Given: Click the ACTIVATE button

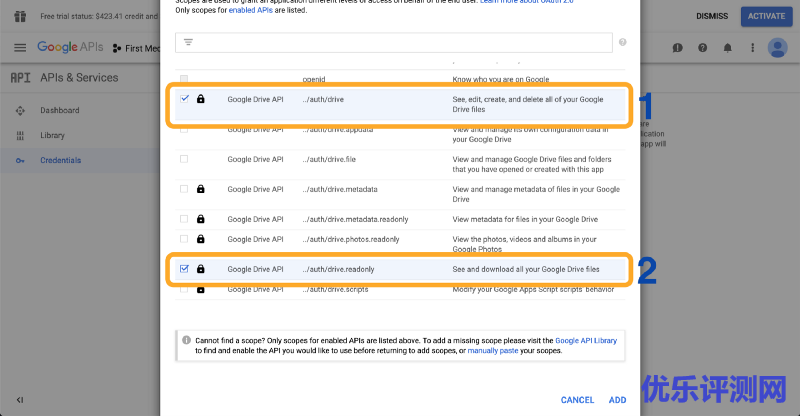Looking at the screenshot, I should point(766,16).
